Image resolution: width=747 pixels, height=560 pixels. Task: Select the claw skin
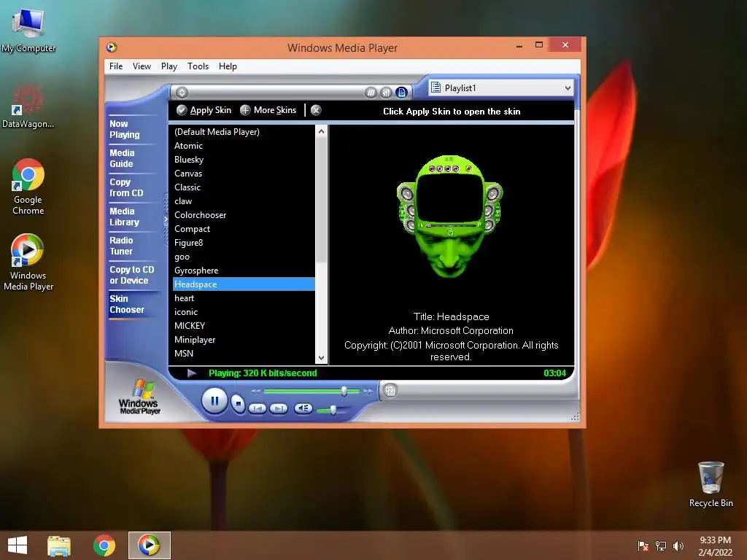[244, 201]
